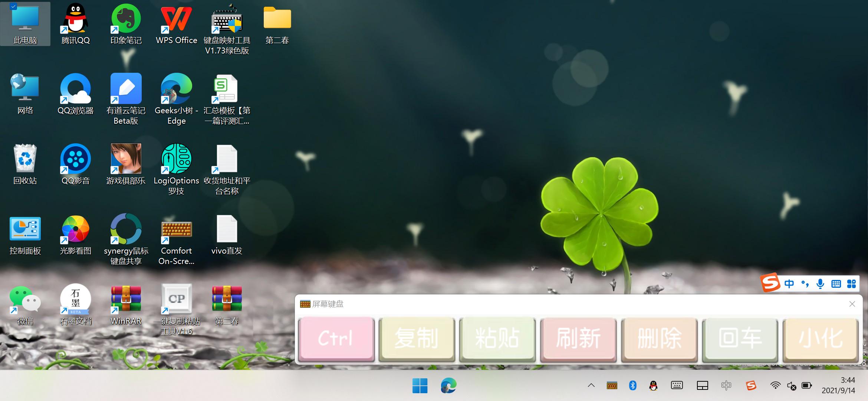Select the pink 刷新 refresh key
The height and width of the screenshot is (401, 868).
click(x=578, y=339)
